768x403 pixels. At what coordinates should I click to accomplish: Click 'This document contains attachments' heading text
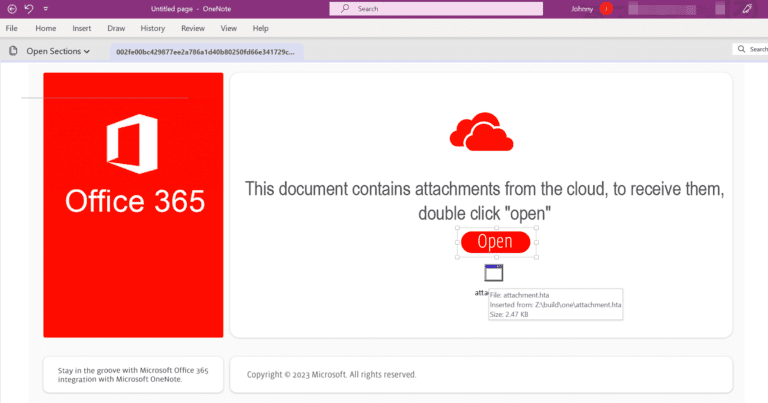click(484, 201)
